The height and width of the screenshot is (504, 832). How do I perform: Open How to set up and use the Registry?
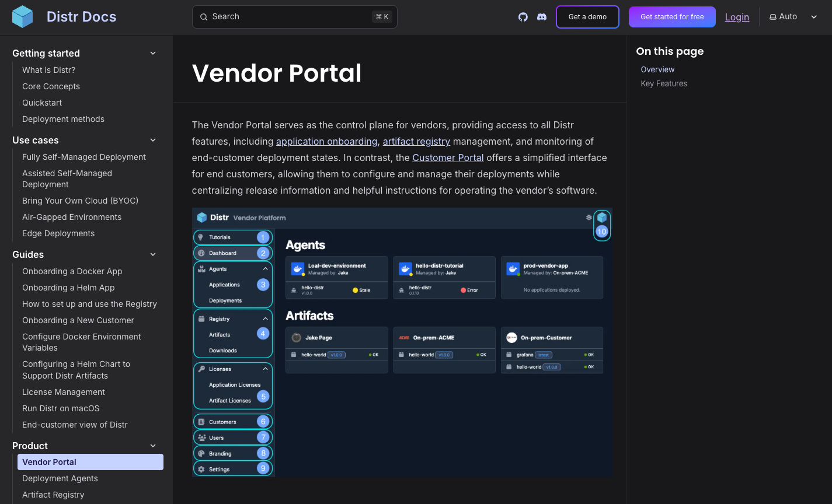click(89, 304)
